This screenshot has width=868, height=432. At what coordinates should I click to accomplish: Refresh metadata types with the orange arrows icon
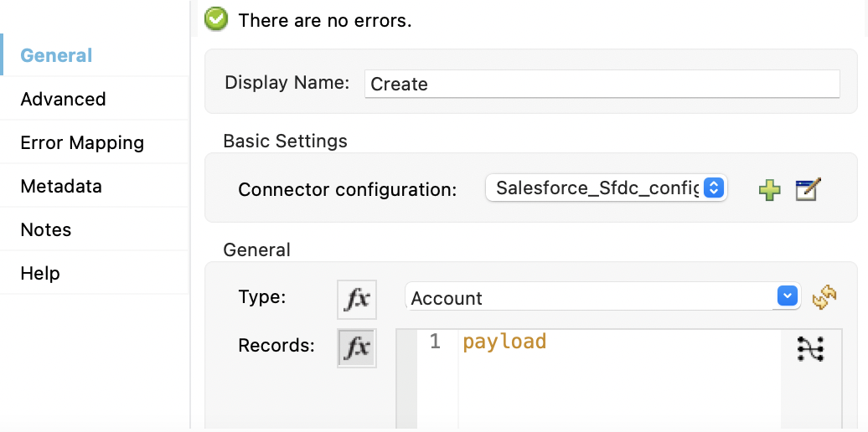(824, 297)
